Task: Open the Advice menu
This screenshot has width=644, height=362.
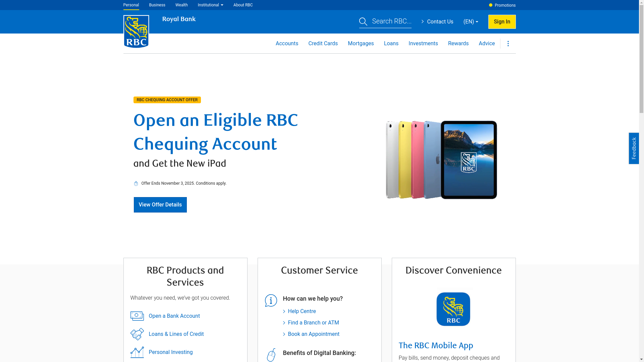Action: point(487,44)
